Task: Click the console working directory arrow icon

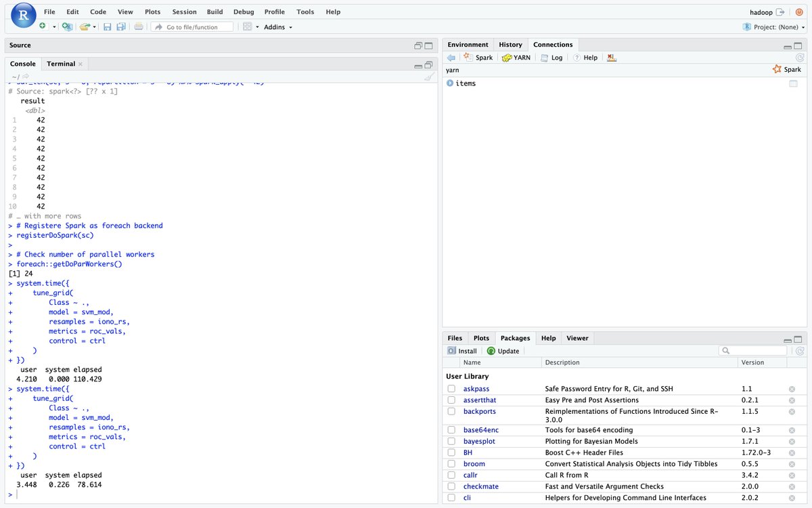Action: pos(26,76)
